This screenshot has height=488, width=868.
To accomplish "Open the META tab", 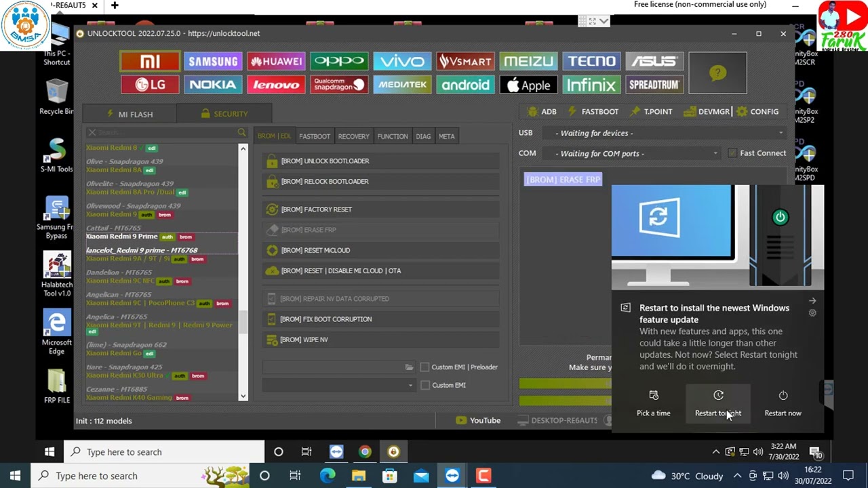I will tap(446, 136).
